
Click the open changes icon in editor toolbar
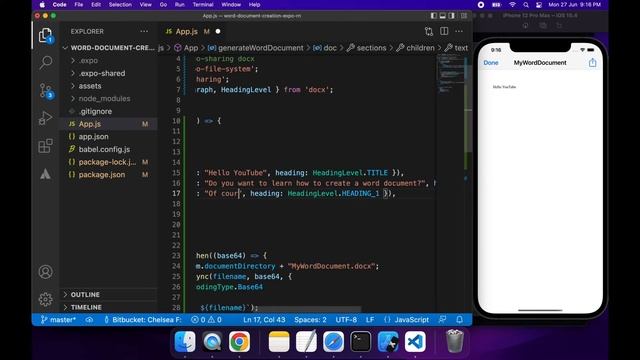[x=429, y=31]
